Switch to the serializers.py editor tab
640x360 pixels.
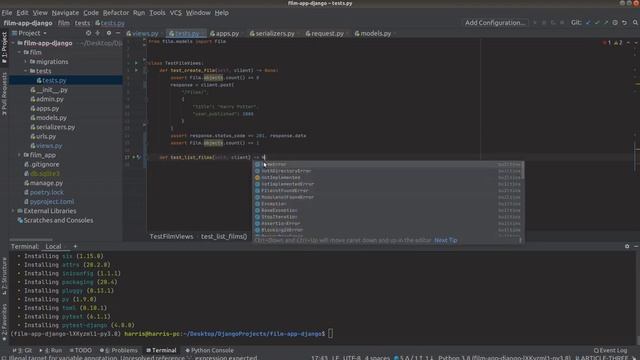(272, 33)
